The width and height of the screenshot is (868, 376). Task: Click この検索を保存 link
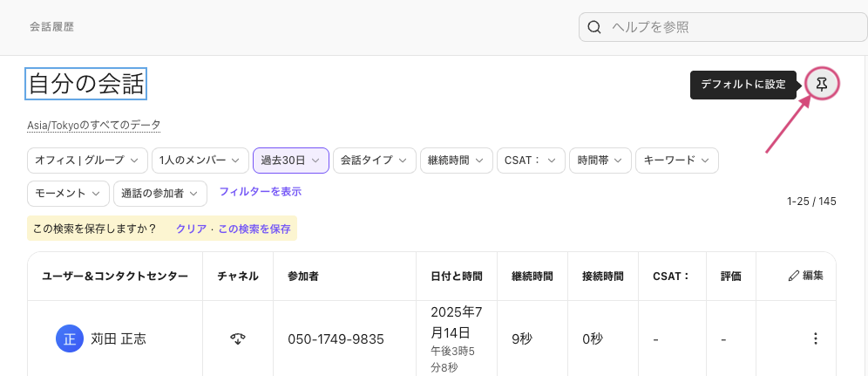pyautogui.click(x=254, y=229)
